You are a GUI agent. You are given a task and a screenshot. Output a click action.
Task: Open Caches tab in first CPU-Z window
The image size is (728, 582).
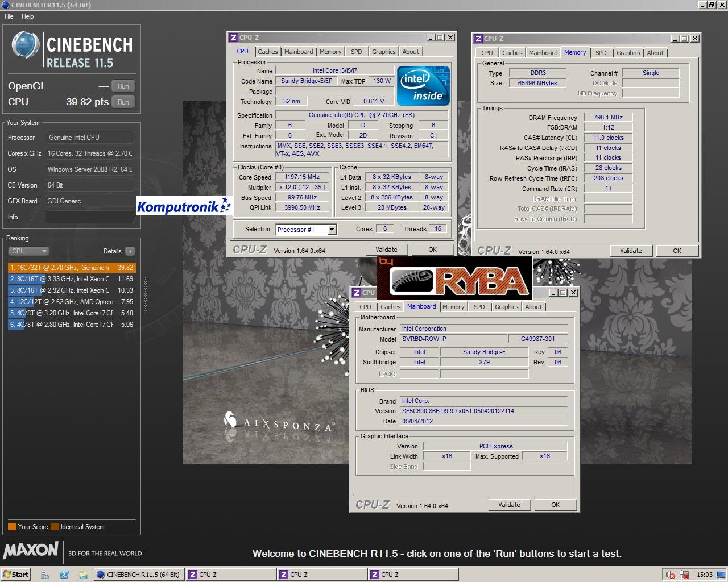[267, 52]
